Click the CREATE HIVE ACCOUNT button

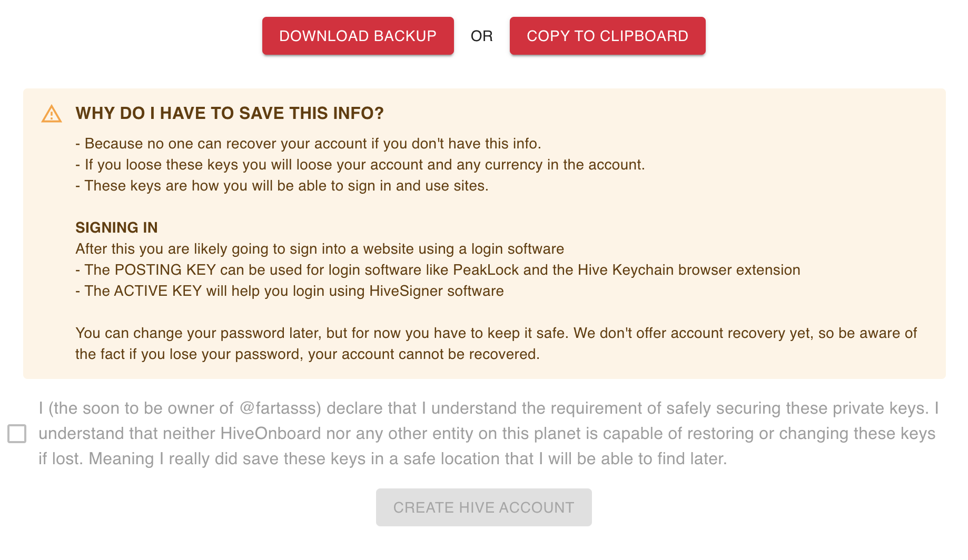(x=483, y=507)
